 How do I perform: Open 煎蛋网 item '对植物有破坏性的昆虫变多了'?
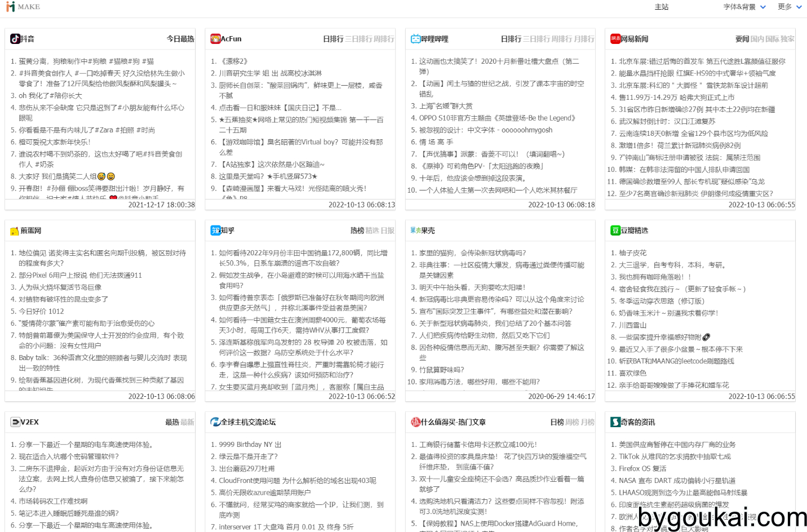63,299
